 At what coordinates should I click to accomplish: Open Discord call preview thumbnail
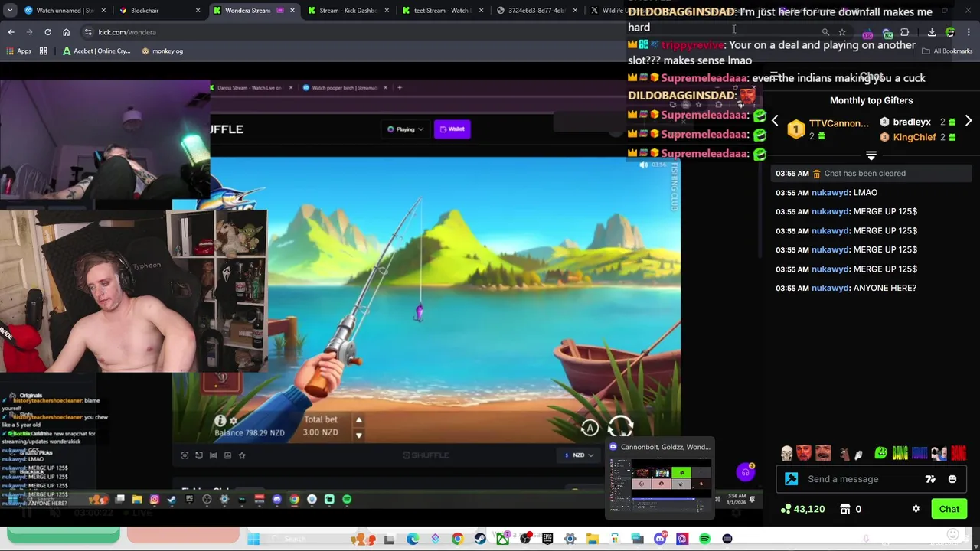[660, 484]
